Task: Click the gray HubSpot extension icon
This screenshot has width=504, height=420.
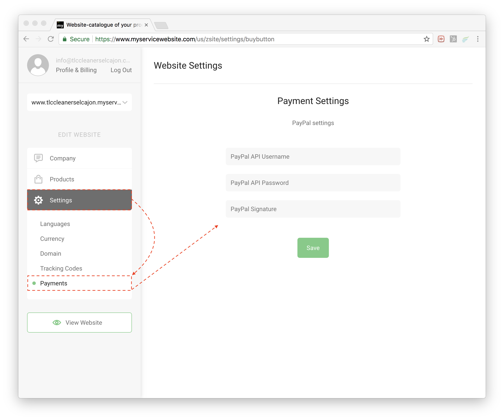Action: 453,39
